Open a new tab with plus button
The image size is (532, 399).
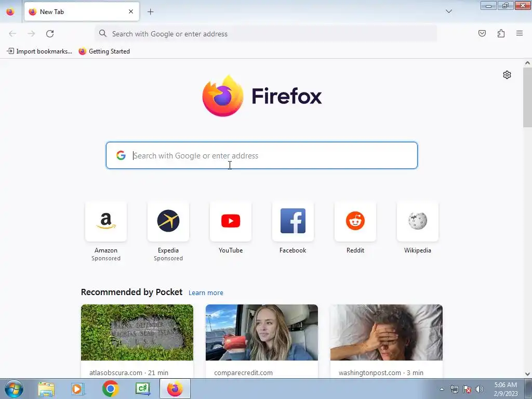coord(151,12)
